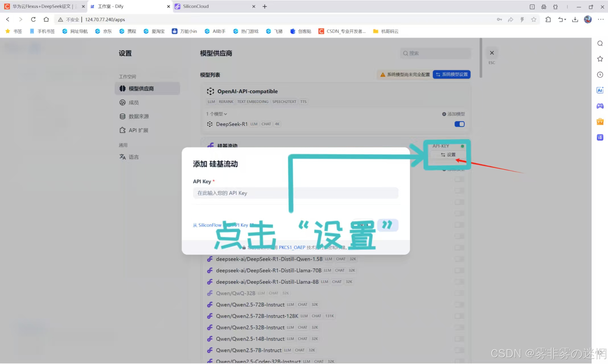Go back with browser back arrow

(8, 19)
